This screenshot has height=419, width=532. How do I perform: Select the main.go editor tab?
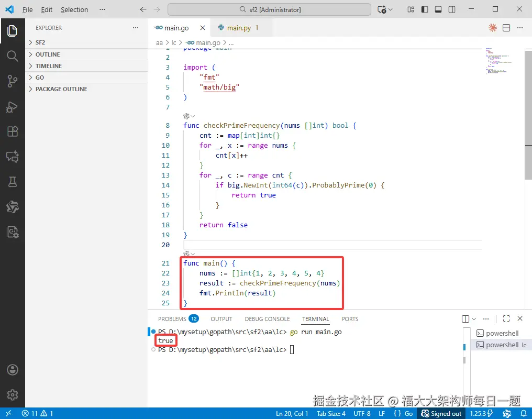click(x=176, y=28)
